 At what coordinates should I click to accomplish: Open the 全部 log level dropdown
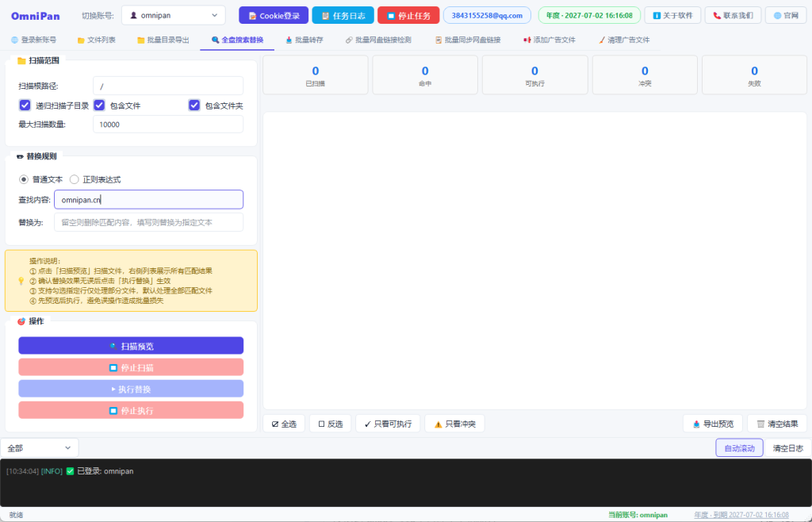(x=40, y=448)
